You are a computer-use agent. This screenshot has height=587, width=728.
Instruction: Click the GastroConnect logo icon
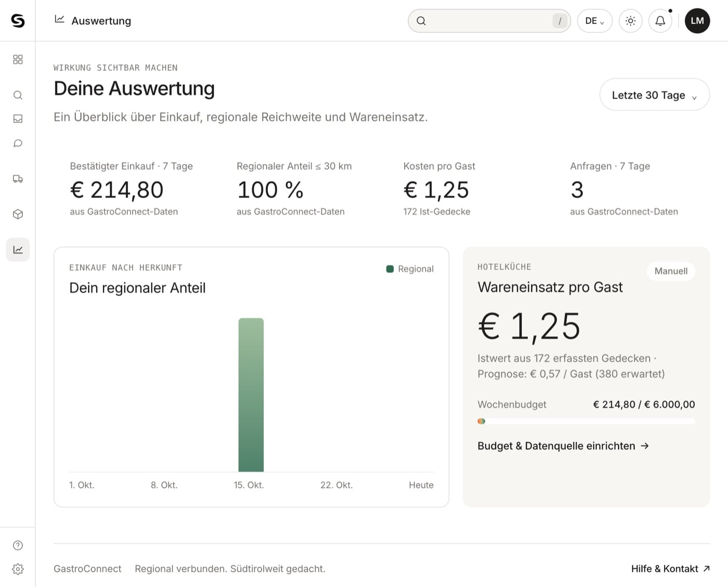(x=18, y=20)
